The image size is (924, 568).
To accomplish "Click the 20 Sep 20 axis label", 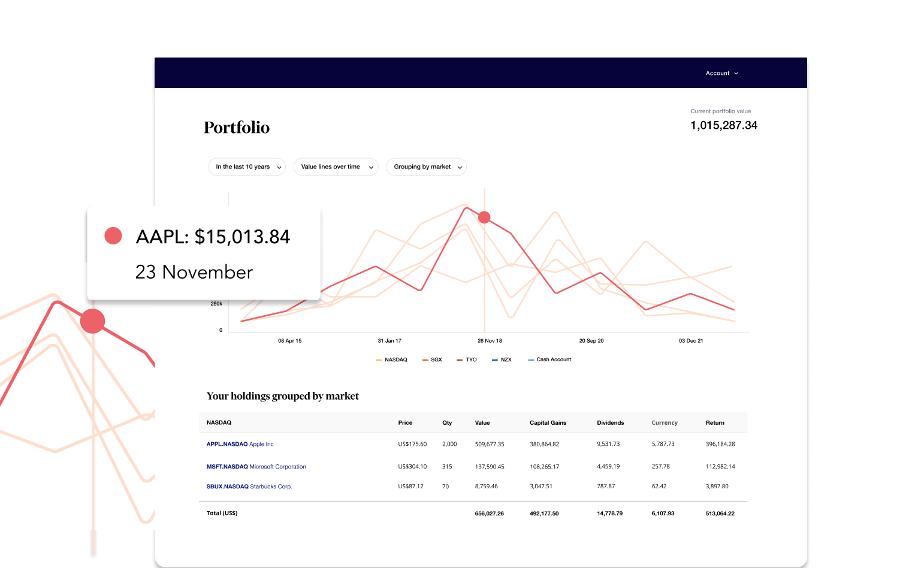I will click(591, 341).
